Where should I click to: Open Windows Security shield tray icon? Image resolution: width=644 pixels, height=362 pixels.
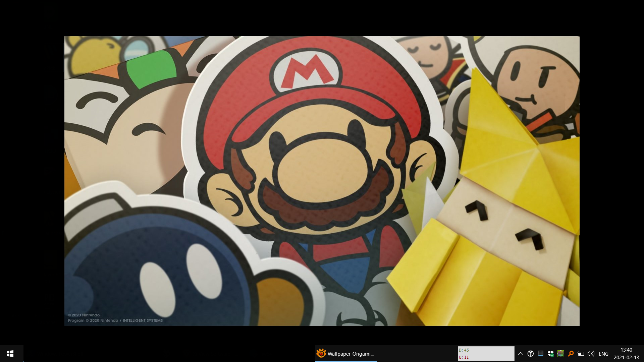coord(551,354)
